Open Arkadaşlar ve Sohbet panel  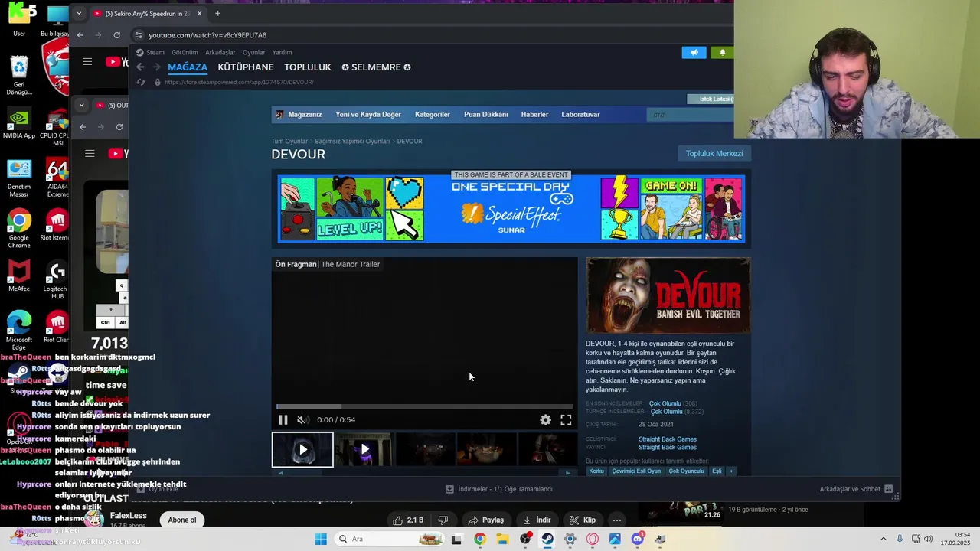(856, 489)
